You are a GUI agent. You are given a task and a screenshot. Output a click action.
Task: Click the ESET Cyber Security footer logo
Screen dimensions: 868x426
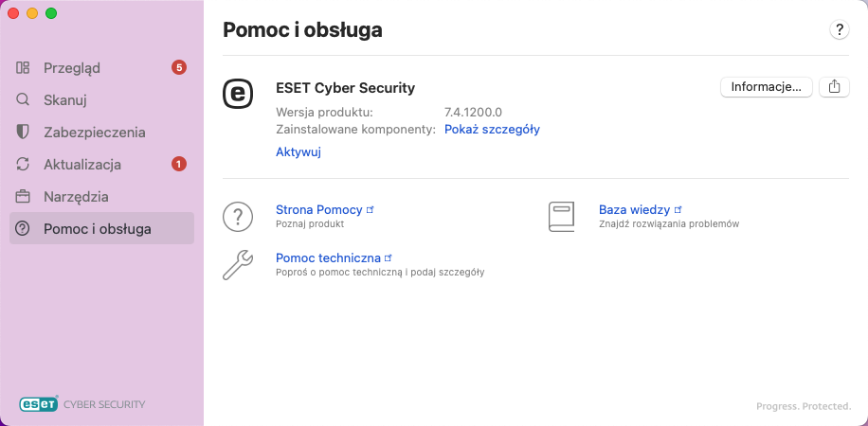point(82,404)
